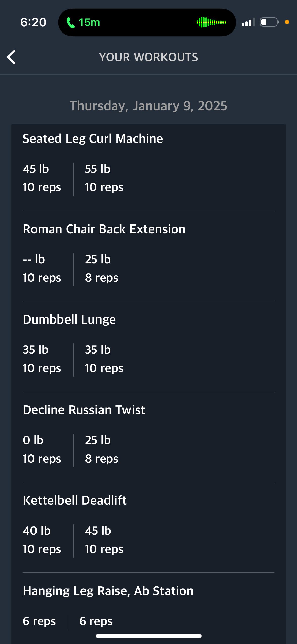
Task: Open the Decline Russian Twist entry
Action: 84,410
